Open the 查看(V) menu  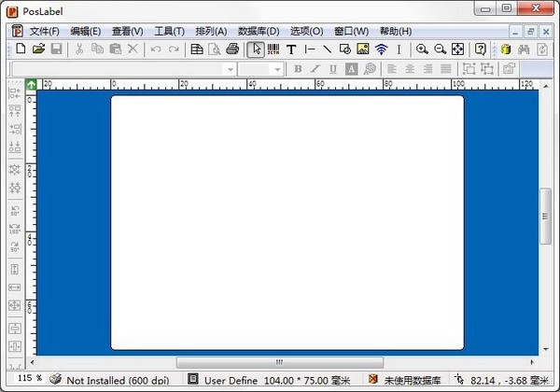point(128,32)
